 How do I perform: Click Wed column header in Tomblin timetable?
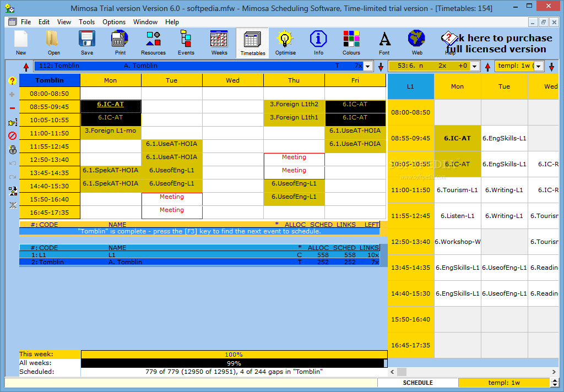[x=233, y=80]
